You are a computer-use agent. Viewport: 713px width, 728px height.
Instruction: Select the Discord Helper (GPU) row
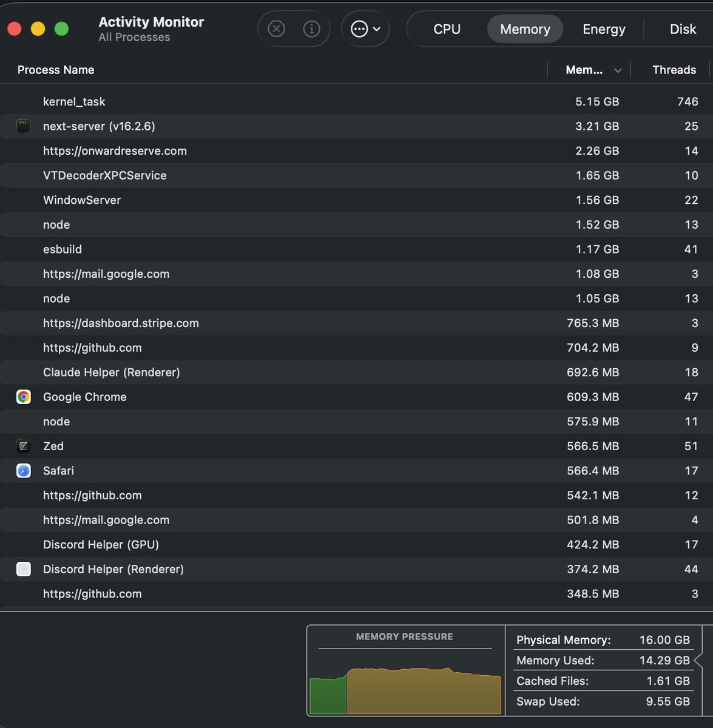click(356, 544)
